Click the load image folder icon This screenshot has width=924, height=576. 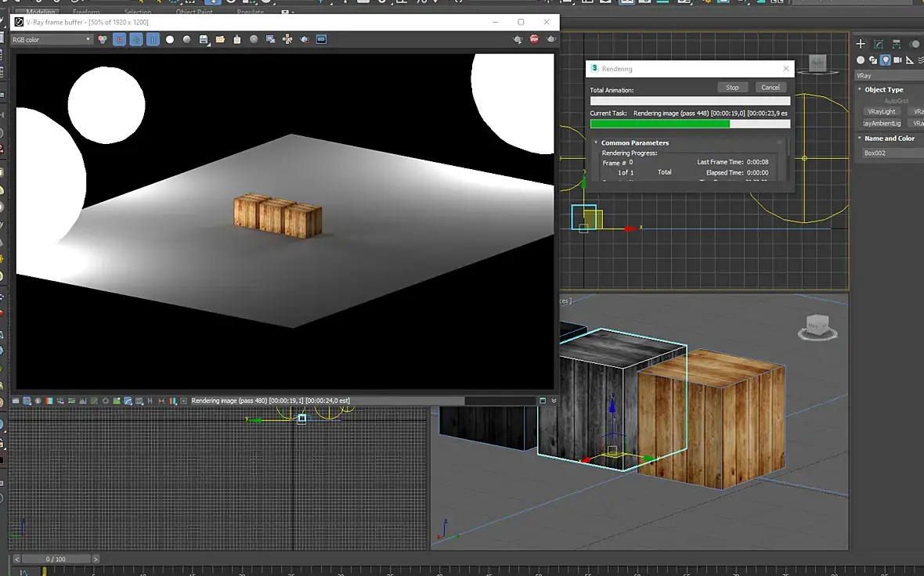(x=220, y=39)
